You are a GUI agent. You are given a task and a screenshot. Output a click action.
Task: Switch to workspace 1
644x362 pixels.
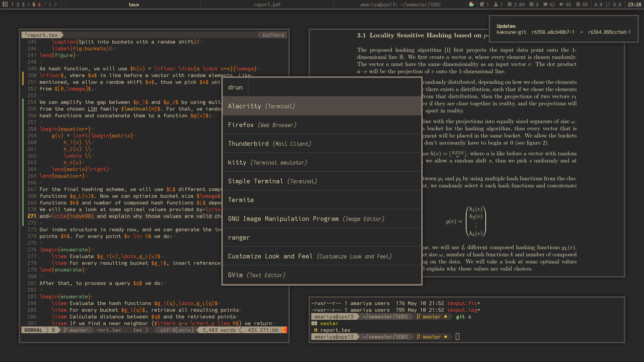pos(12,4)
